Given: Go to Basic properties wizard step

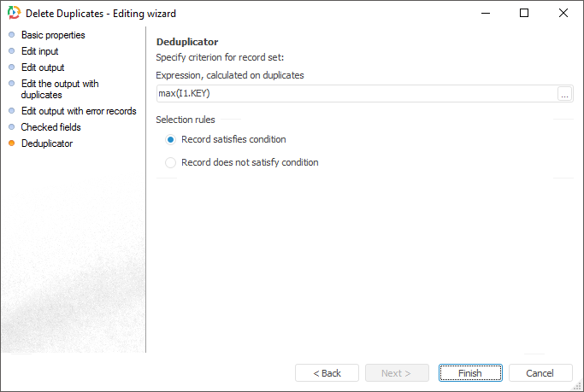Looking at the screenshot, I should click(x=53, y=35).
